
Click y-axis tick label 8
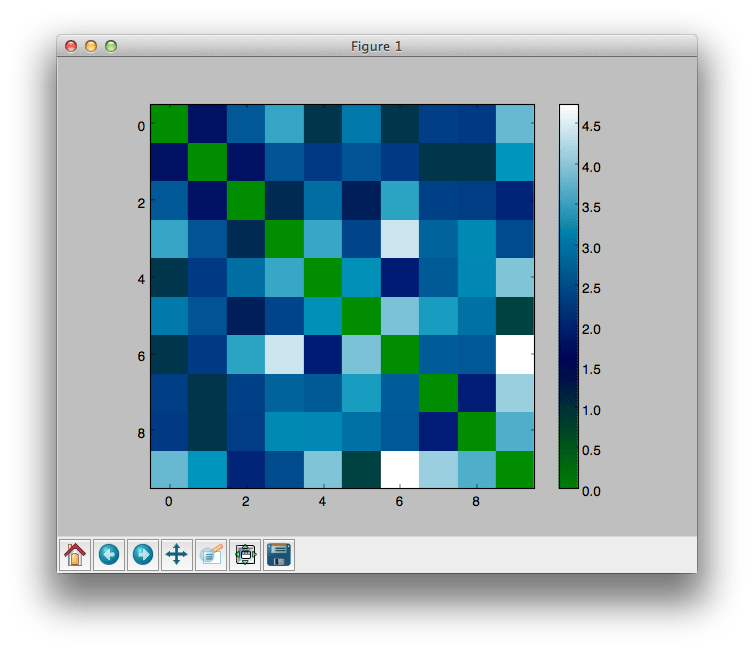(x=141, y=433)
